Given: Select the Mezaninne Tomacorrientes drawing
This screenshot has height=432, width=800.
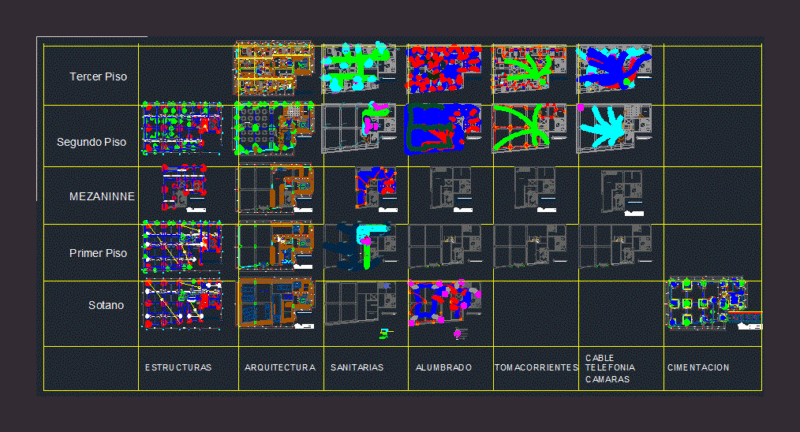Looking at the screenshot, I should click(x=535, y=189).
